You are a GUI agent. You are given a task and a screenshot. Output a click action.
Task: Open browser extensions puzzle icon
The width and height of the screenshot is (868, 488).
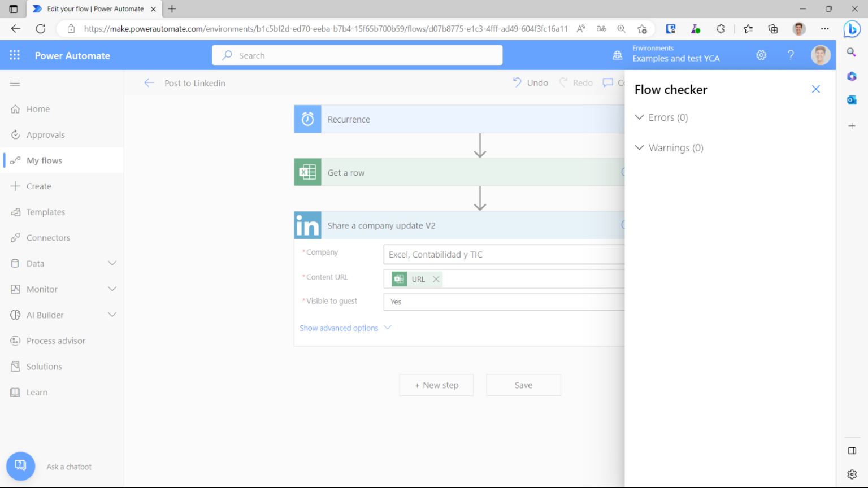tap(721, 29)
